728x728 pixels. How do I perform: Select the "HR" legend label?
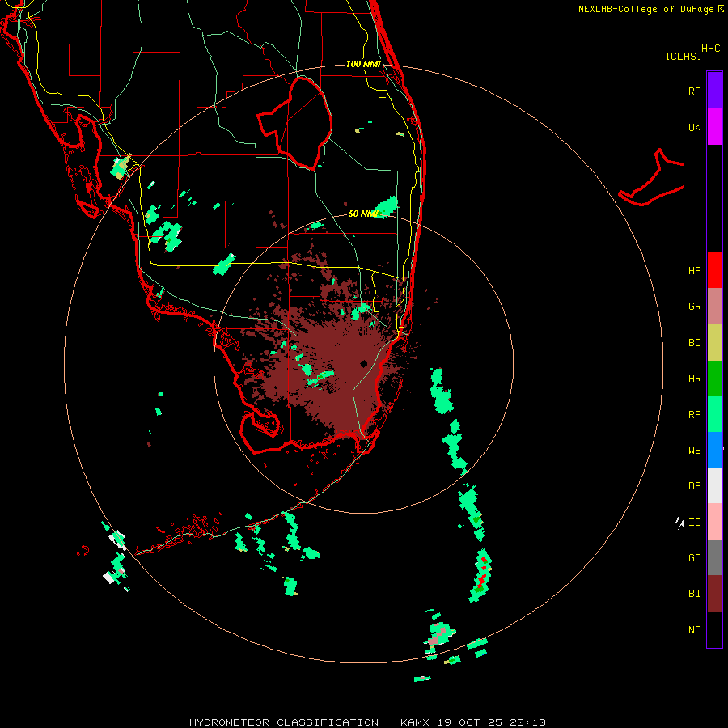pos(694,379)
